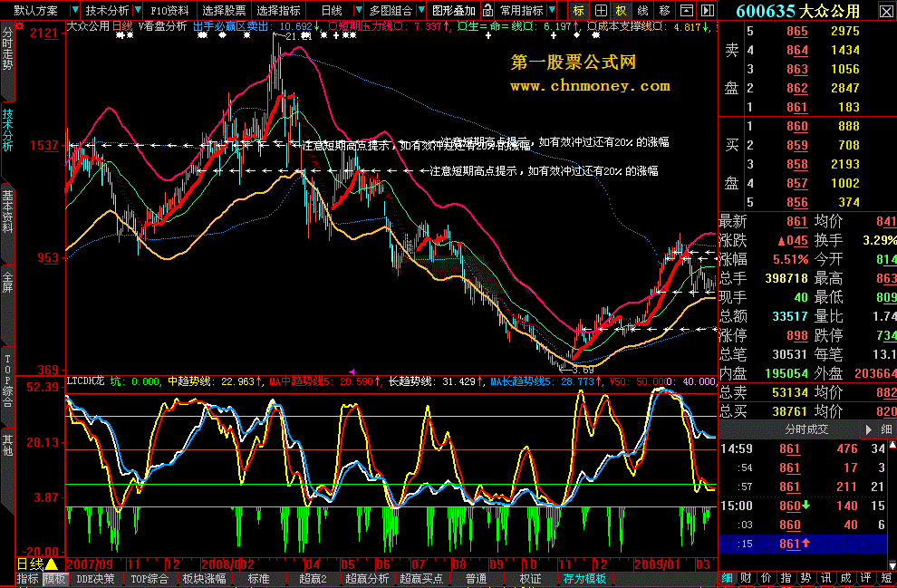Image resolution: width=897 pixels, height=588 pixels.
Task: Click the crosshair cursor toolbar icon
Action: pyautogui.click(x=601, y=10)
